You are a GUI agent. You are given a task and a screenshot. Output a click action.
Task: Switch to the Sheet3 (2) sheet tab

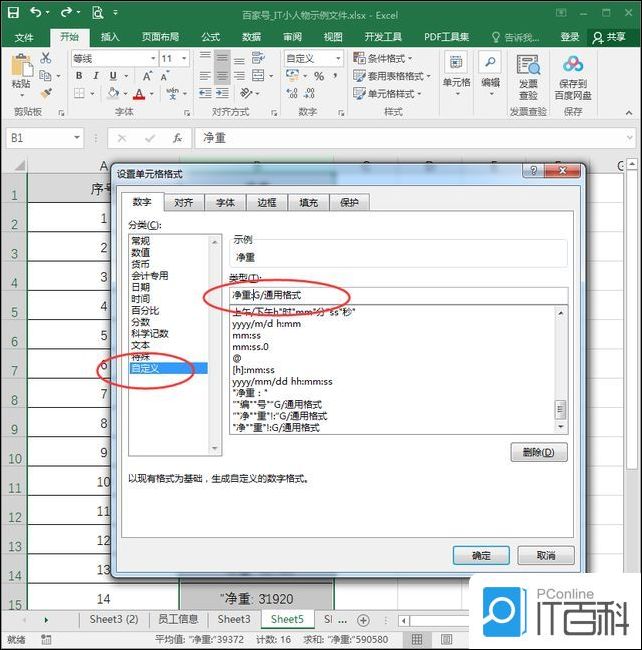pyautogui.click(x=114, y=619)
